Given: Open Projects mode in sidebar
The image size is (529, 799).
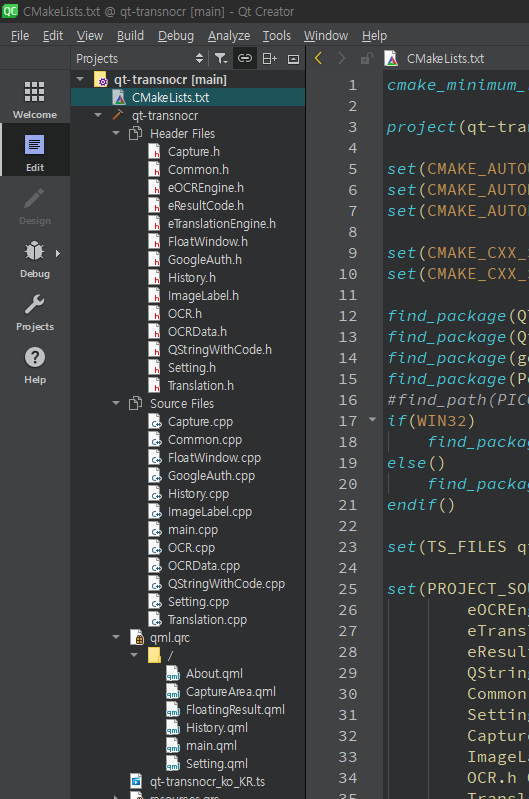Looking at the screenshot, I should (35, 312).
